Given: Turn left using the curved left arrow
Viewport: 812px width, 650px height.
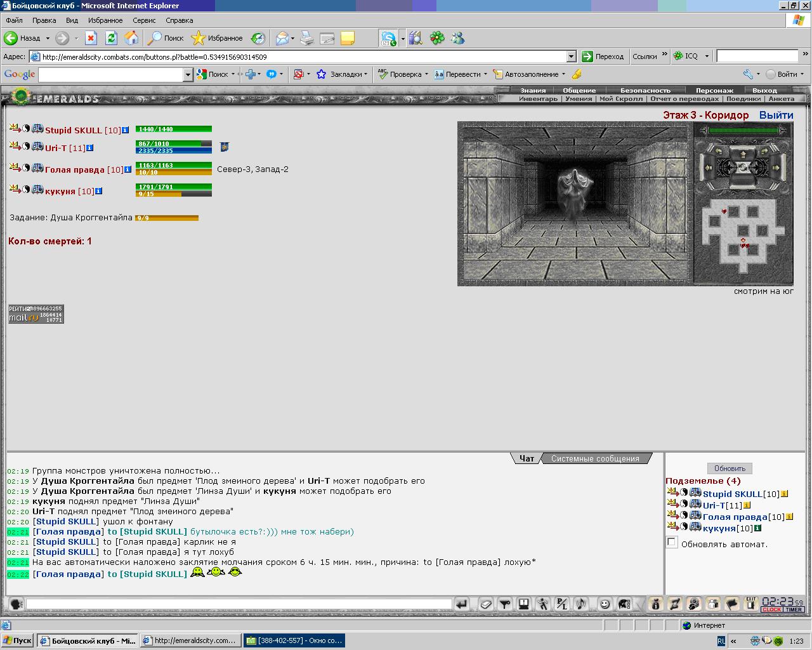Looking at the screenshot, I should pos(719,151).
